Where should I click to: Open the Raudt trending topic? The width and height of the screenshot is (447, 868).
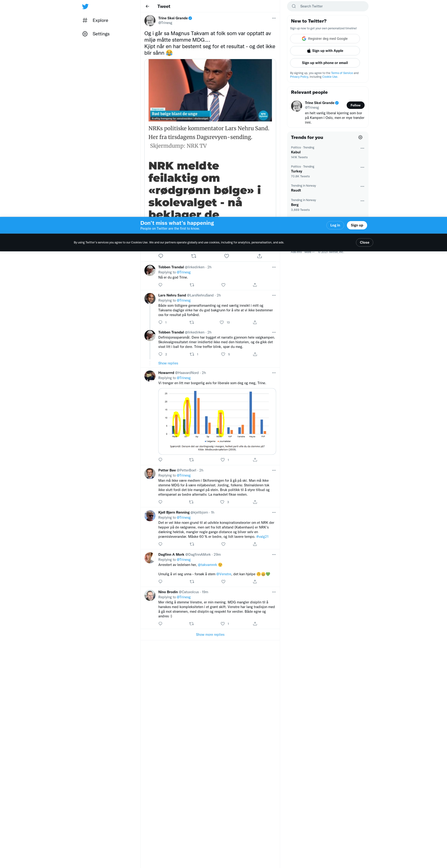click(x=328, y=188)
